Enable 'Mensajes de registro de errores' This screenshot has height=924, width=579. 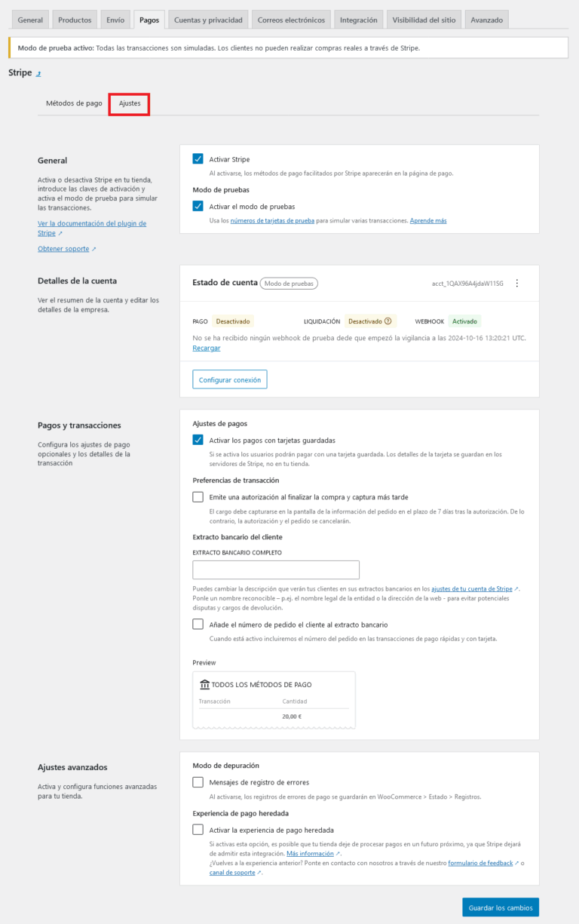point(198,782)
